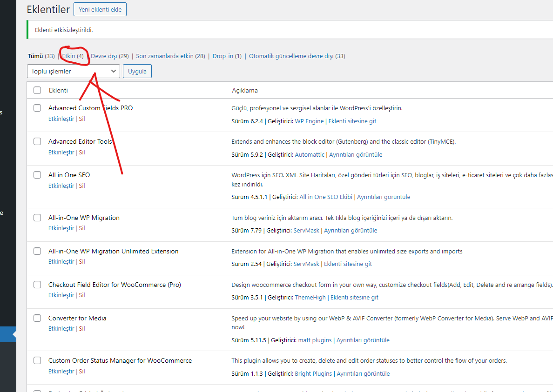The height and width of the screenshot is (392, 553).
Task: Open the 'Tümü (33)' filter
Action: (41, 56)
